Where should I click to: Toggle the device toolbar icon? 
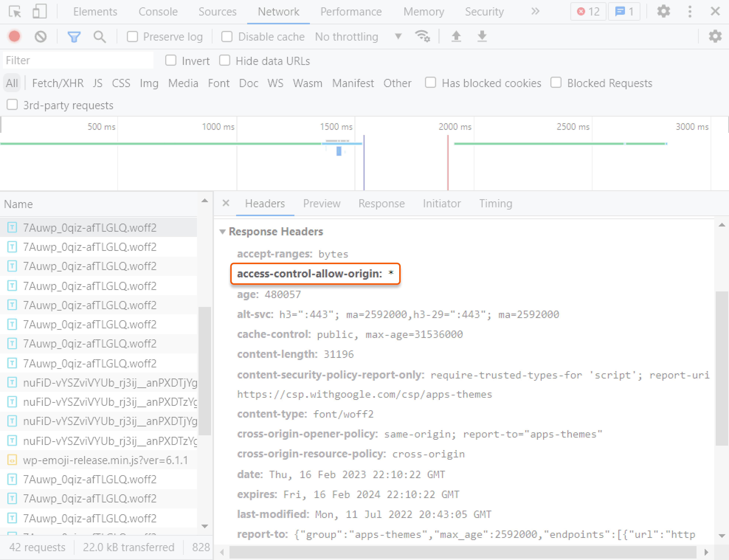click(39, 12)
